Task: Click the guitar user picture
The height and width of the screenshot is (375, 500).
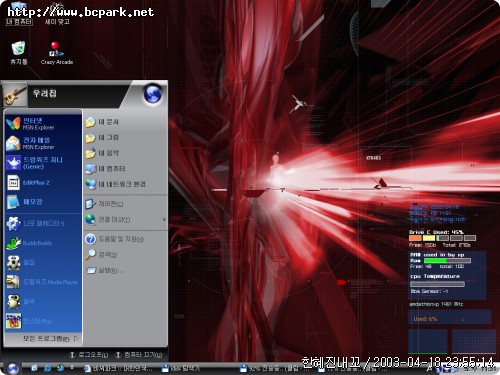Action: pos(15,94)
